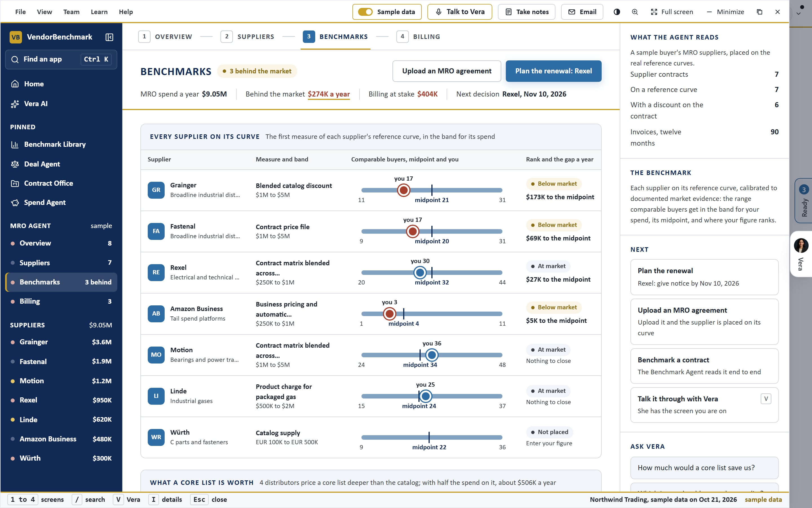Click Grainger's red marker on its curve
The width and height of the screenshot is (812, 508).
point(403,190)
